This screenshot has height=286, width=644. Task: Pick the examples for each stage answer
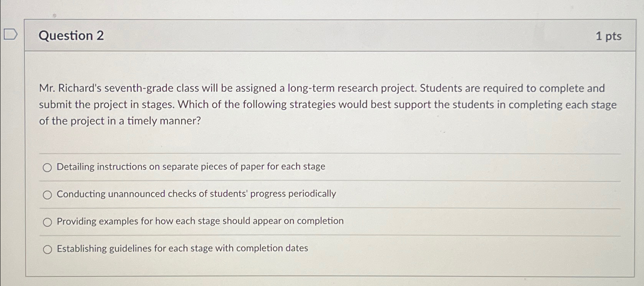pyautogui.click(x=47, y=222)
